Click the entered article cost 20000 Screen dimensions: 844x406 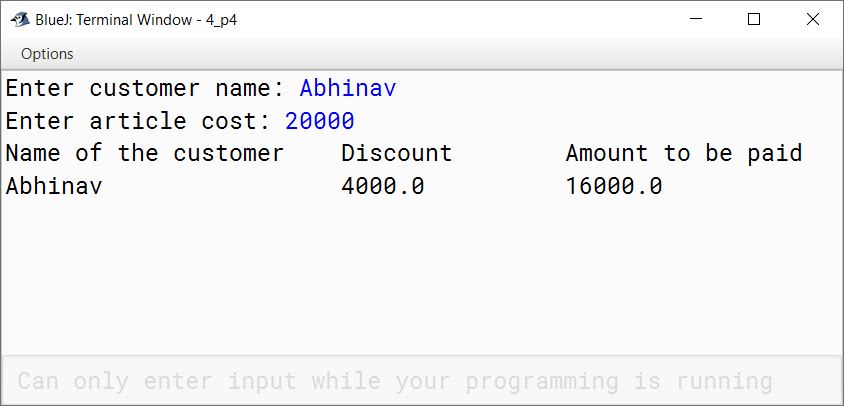pos(320,121)
